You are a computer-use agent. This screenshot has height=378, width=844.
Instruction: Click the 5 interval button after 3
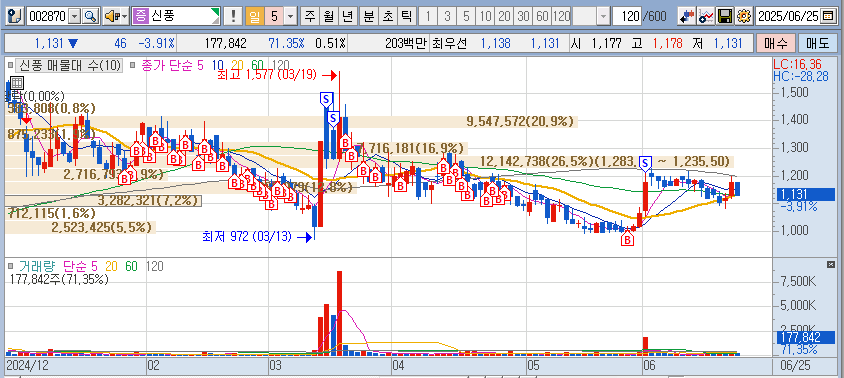coord(466,16)
